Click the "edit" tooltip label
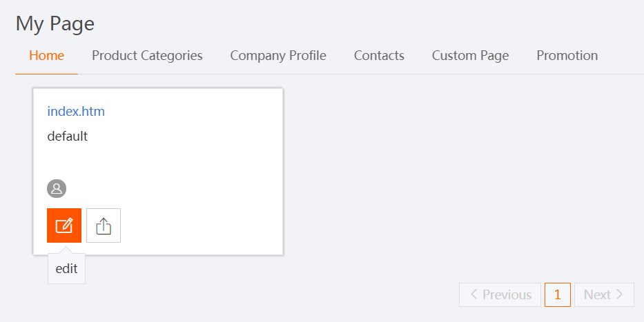 [x=66, y=270]
